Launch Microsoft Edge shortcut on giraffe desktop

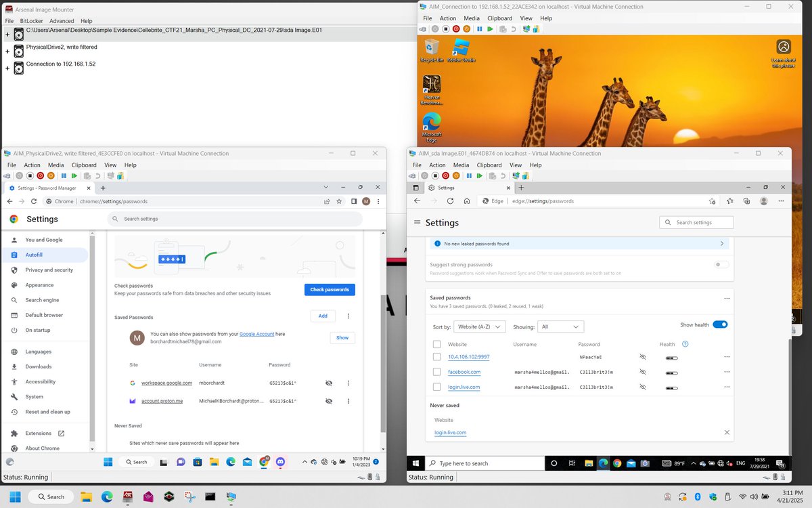pos(432,128)
